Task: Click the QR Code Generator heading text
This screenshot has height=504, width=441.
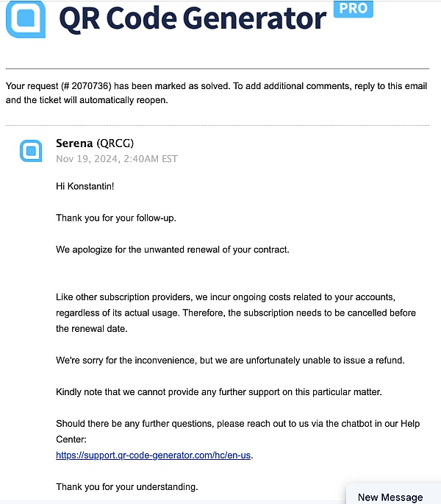Action: click(193, 18)
